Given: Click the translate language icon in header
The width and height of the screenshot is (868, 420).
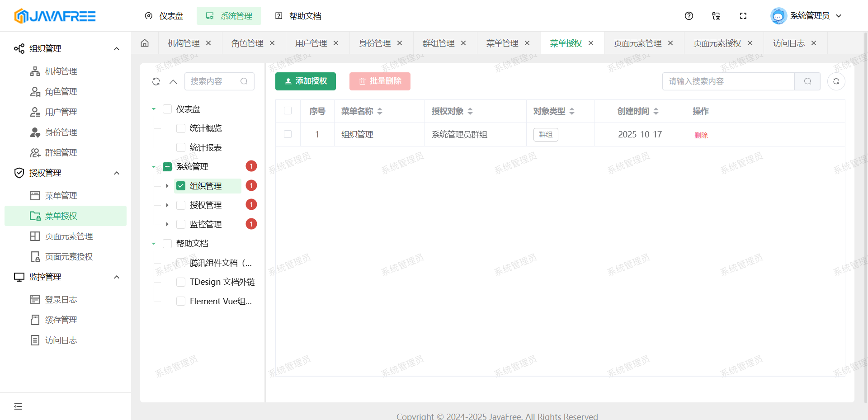Looking at the screenshot, I should tap(716, 16).
